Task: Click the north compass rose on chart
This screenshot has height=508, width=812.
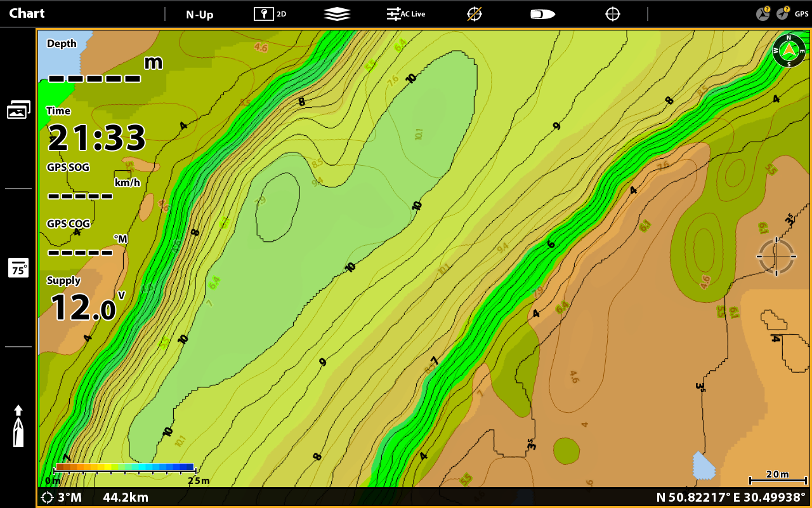Action: tap(789, 51)
